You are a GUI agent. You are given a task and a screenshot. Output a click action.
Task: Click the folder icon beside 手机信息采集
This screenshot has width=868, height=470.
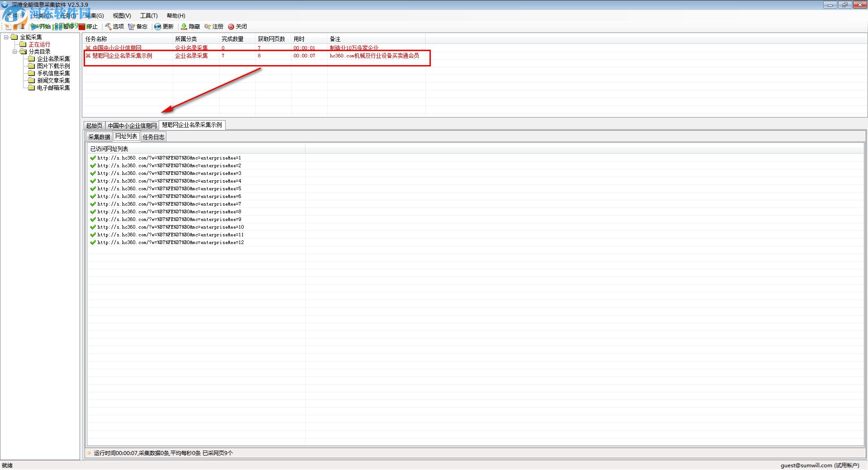[x=32, y=73]
